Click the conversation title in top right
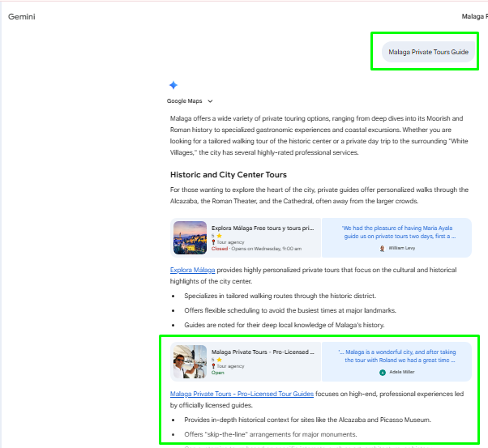 pyautogui.click(x=473, y=16)
